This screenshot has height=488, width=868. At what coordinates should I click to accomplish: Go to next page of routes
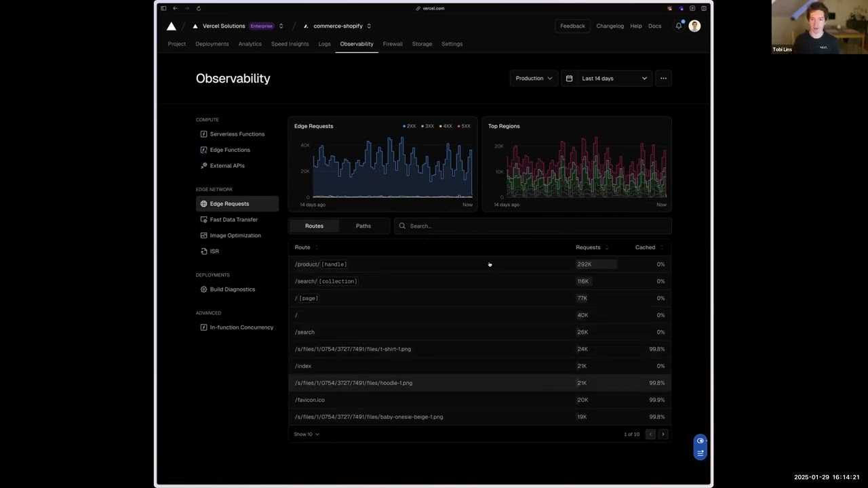(x=663, y=434)
